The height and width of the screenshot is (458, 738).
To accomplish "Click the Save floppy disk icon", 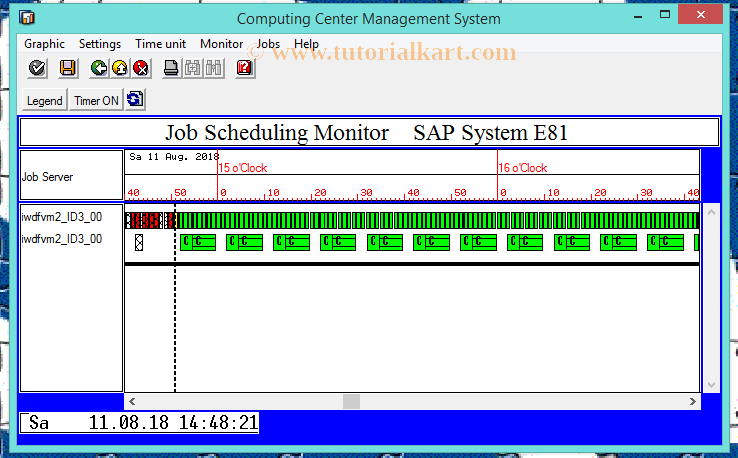I will (68, 68).
